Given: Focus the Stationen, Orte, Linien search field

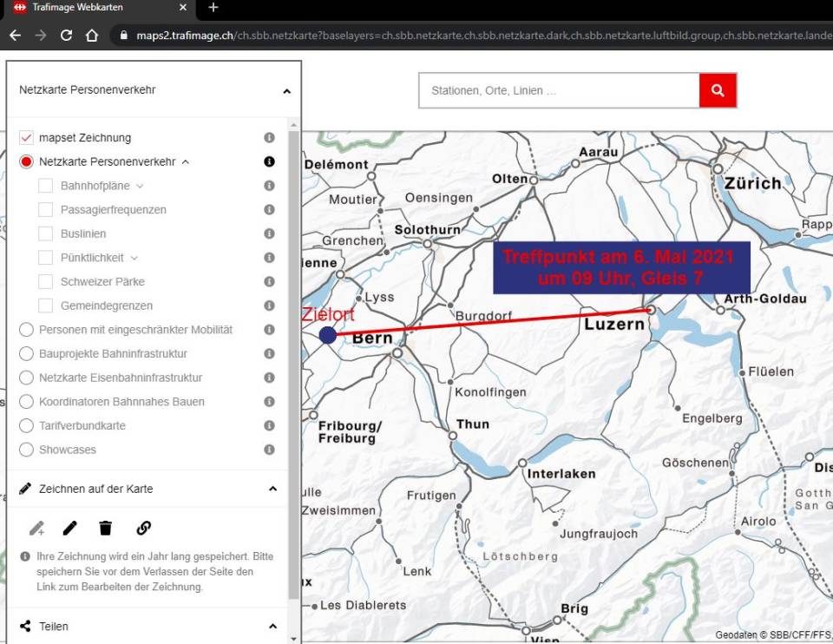Looking at the screenshot, I should pos(559,90).
